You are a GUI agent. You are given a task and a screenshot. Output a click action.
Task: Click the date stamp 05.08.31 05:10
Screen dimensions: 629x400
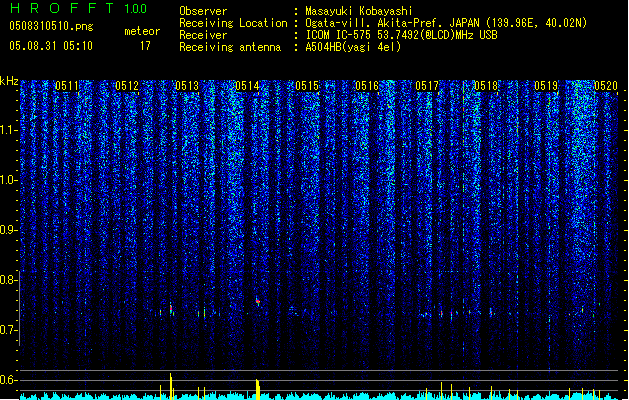click(x=51, y=46)
